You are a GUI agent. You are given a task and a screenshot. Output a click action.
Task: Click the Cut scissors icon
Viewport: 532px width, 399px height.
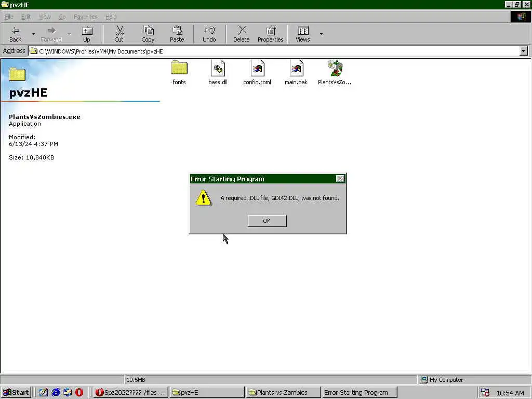pos(119,31)
